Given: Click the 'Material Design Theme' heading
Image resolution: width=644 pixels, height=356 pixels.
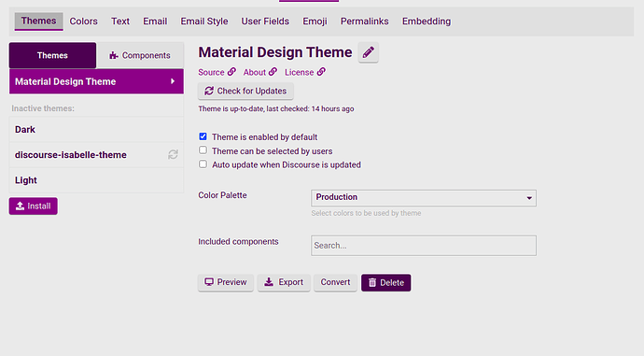Looking at the screenshot, I should pyautogui.click(x=275, y=52).
